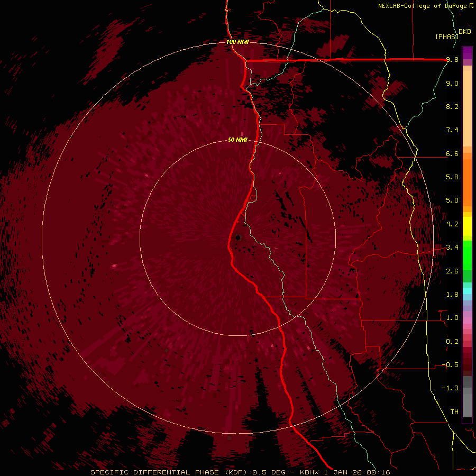Click the "KBHX" station identifier in the caption

tap(310, 472)
